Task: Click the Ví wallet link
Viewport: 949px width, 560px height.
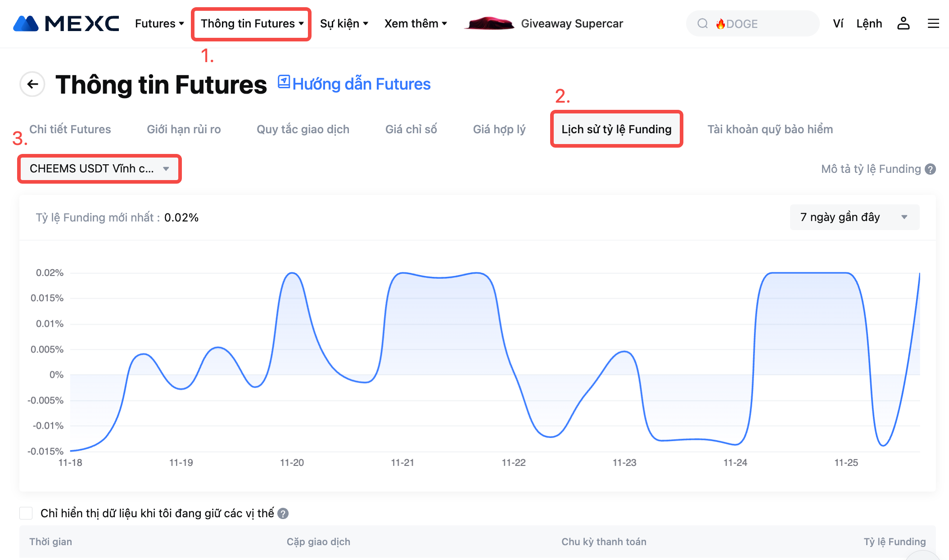Action: click(838, 23)
